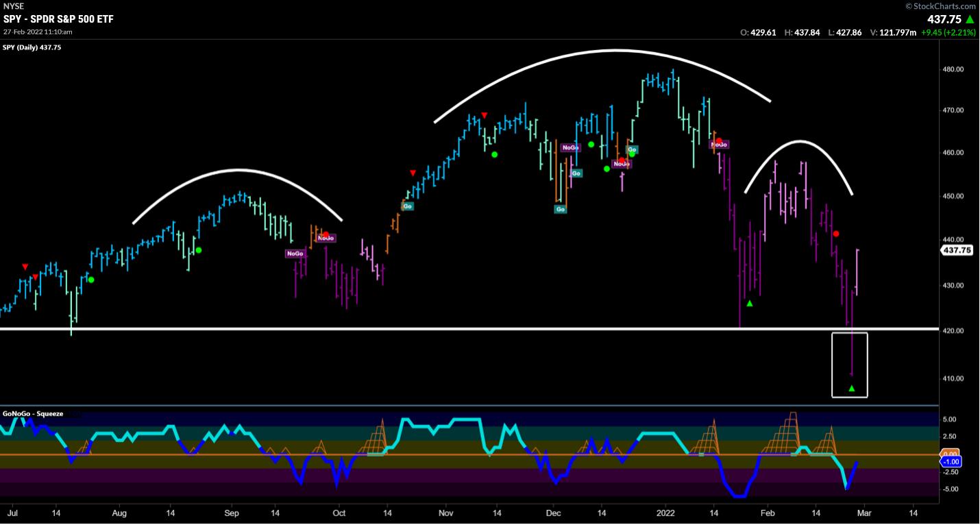Click the NoGo label in mid-January
980x525 pixels.
(x=719, y=145)
